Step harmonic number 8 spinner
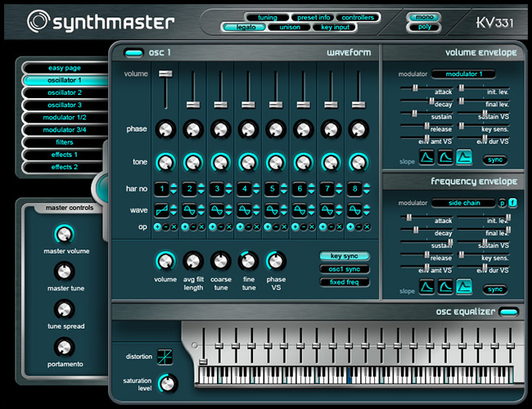Viewport: 532px width, 409px height. tap(367, 189)
